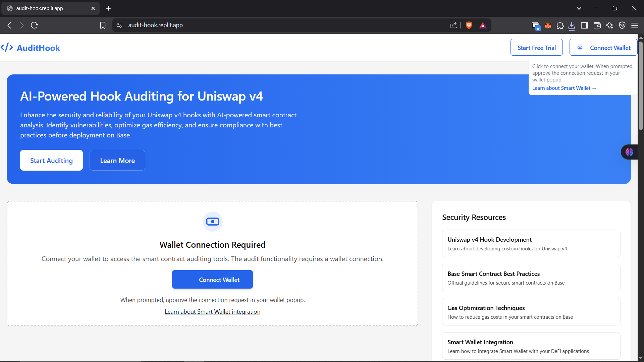Viewport: 644px width, 362px height.
Task: Minimize the browser window
Action: [596, 8]
